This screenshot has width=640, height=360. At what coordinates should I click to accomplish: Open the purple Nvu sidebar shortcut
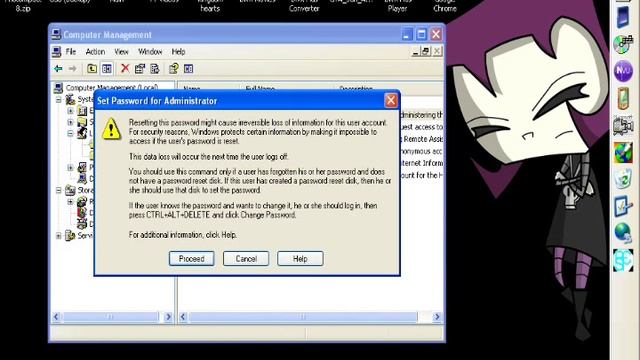[623, 71]
